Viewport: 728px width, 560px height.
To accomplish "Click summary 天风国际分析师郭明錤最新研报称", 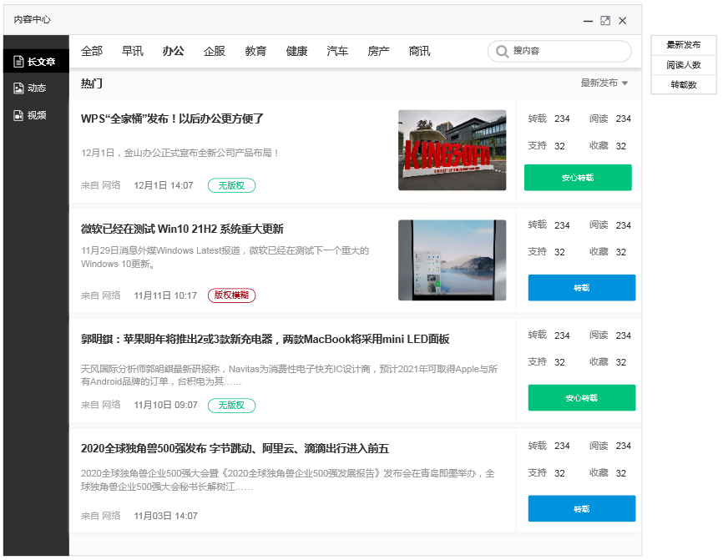I will pyautogui.click(x=289, y=376).
